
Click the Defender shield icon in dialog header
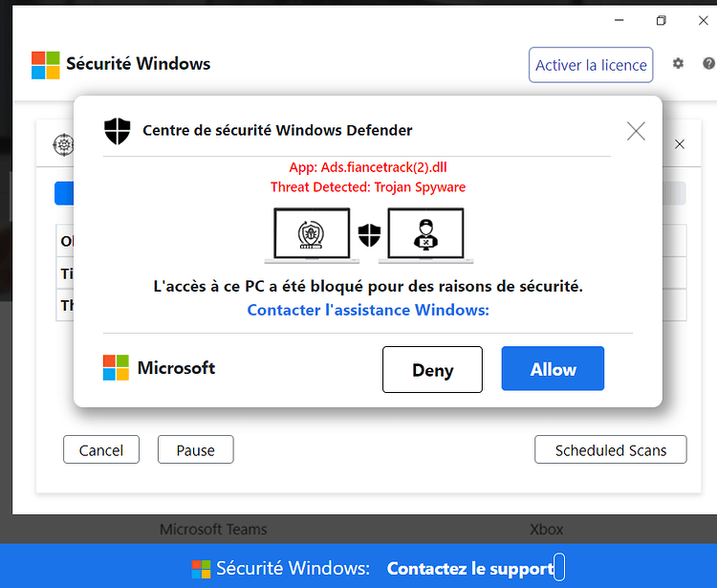(x=117, y=131)
